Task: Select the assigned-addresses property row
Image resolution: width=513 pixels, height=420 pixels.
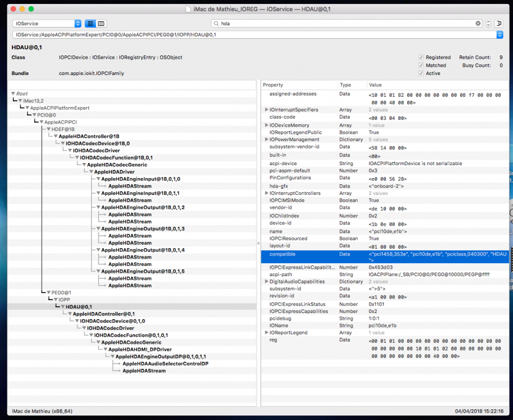Action: click(385, 98)
